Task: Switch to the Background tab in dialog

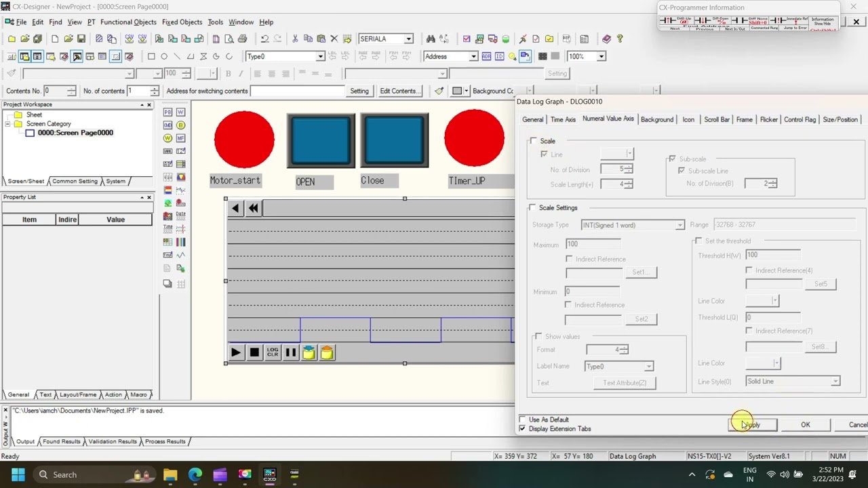Action: click(657, 120)
